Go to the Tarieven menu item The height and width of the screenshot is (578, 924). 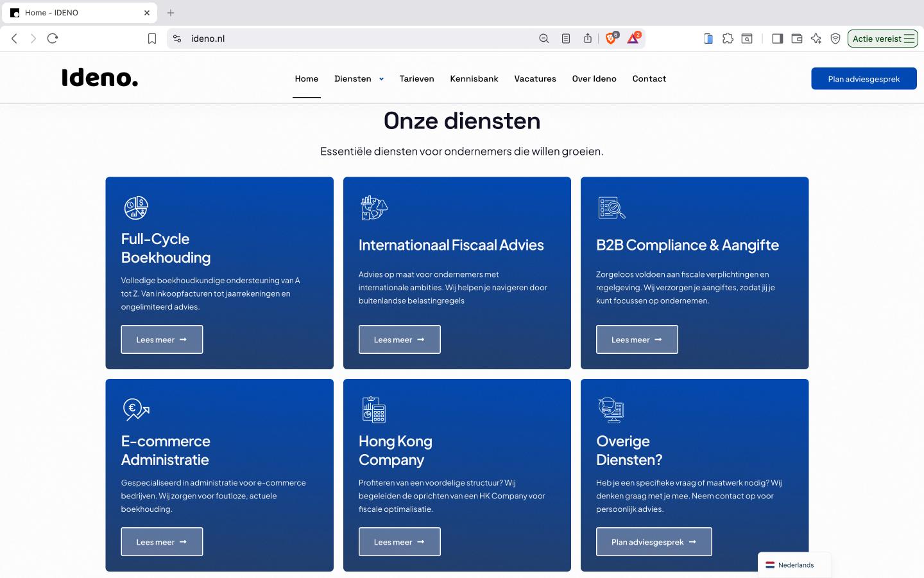coord(416,79)
